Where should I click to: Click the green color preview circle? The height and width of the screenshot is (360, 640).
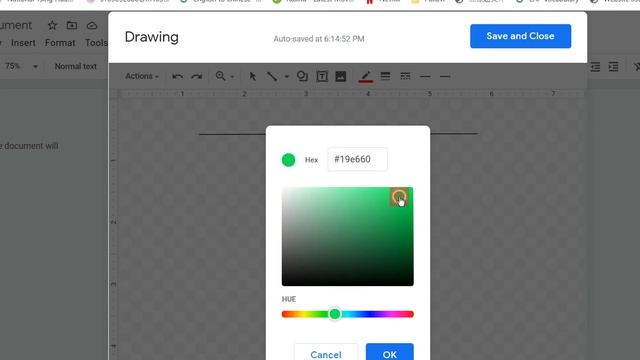coord(289,160)
